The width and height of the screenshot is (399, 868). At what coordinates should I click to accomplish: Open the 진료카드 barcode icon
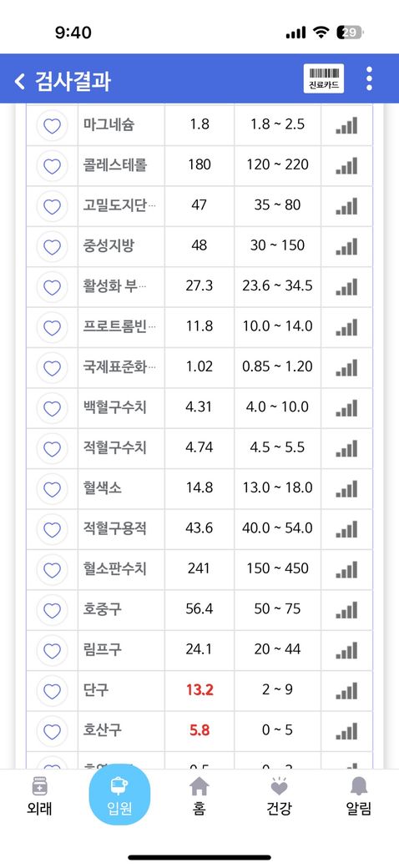tap(324, 78)
